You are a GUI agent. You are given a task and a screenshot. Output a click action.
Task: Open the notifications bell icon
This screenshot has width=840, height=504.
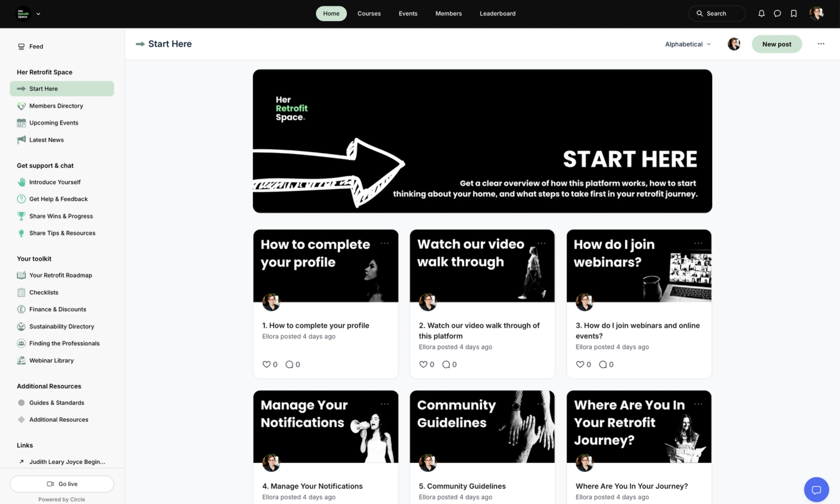pyautogui.click(x=761, y=13)
